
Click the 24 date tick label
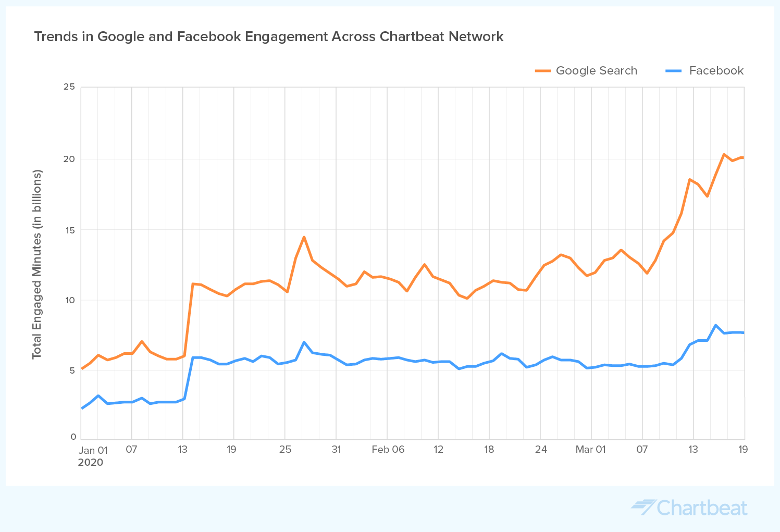pos(541,449)
